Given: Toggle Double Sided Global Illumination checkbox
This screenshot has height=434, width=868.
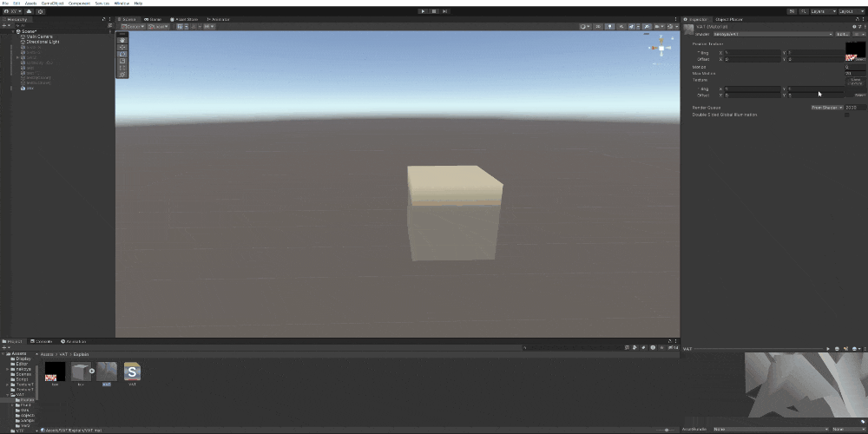Looking at the screenshot, I should (846, 115).
